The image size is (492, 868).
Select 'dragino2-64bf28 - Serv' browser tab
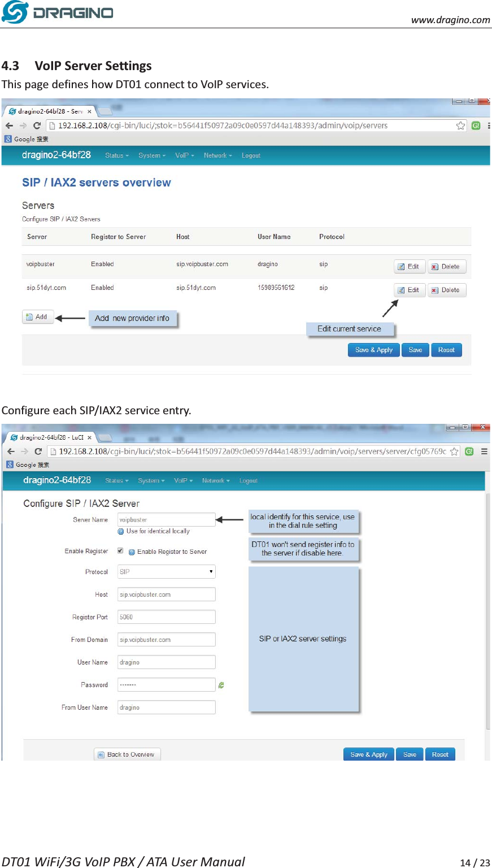point(50,111)
